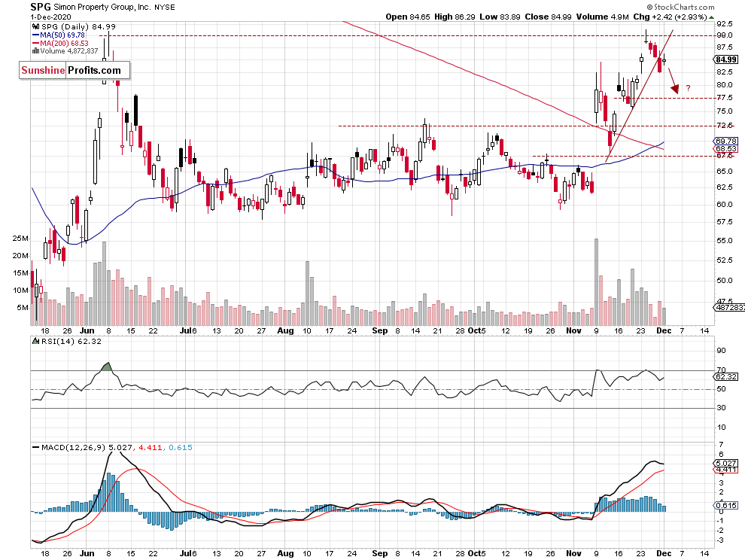Click the Nov label on the MACD panel's date axis
745x560 pixels.
[573, 553]
